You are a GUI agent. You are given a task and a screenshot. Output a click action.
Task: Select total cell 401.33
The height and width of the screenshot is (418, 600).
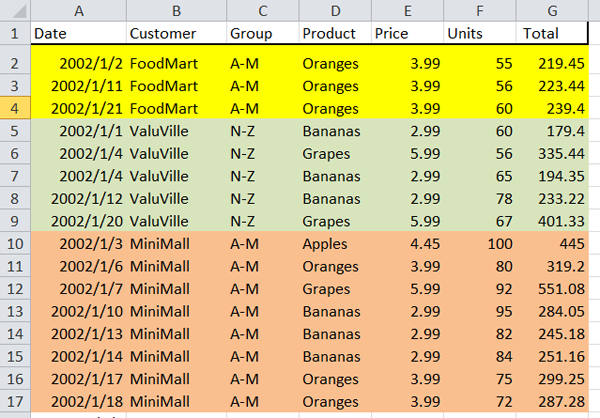tap(551, 221)
